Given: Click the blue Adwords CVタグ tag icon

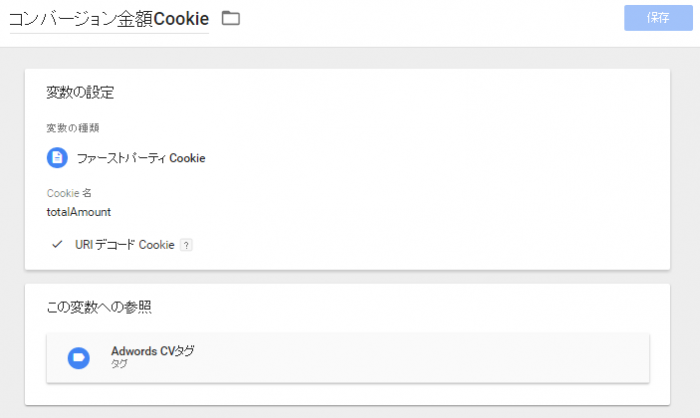Looking at the screenshot, I should tap(79, 357).
